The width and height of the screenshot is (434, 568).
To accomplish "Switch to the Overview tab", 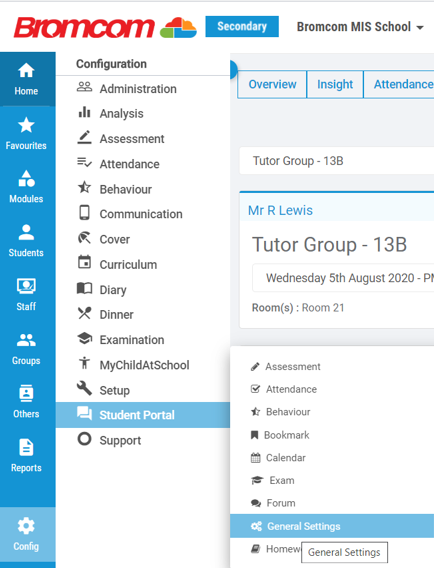I will pos(272,84).
